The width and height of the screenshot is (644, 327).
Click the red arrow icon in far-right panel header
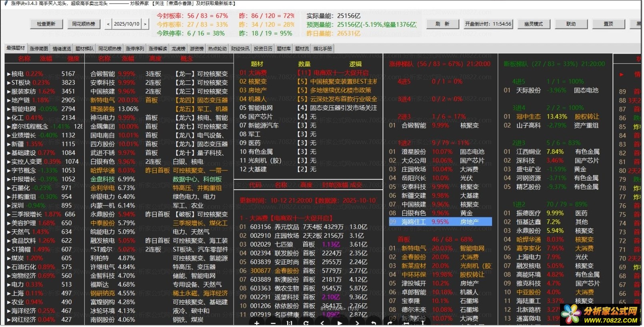click(x=621, y=74)
